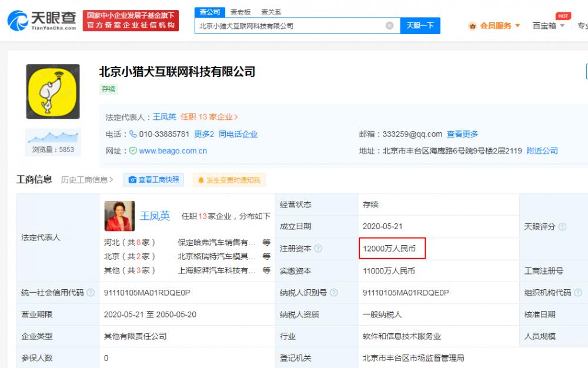Click 河北（共8家）region entry

[x=129, y=242]
